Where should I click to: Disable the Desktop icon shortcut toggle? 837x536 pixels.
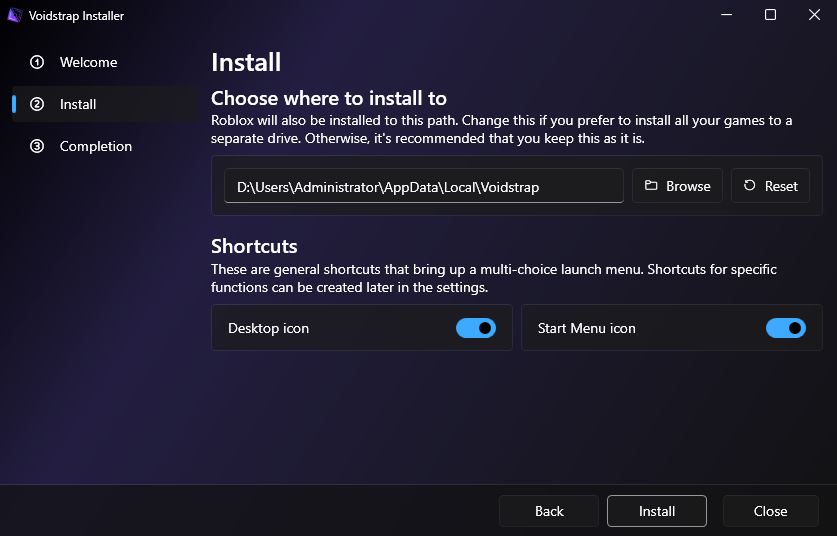click(x=476, y=328)
